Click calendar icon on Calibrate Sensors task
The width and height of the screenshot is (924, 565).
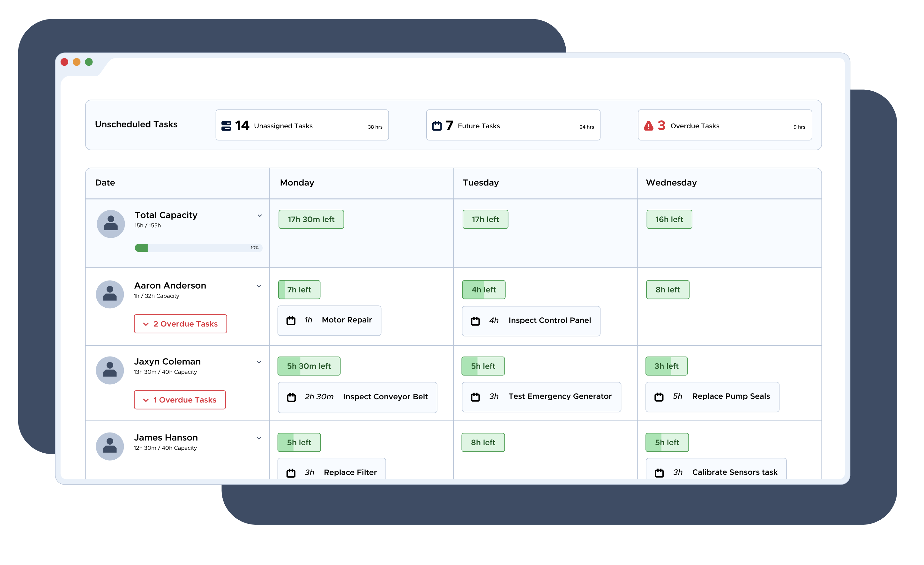coord(659,473)
